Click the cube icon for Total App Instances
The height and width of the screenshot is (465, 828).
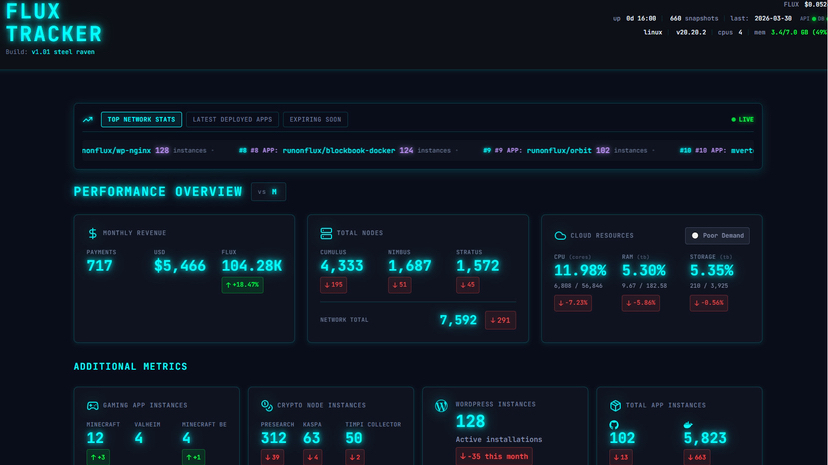[615, 406]
